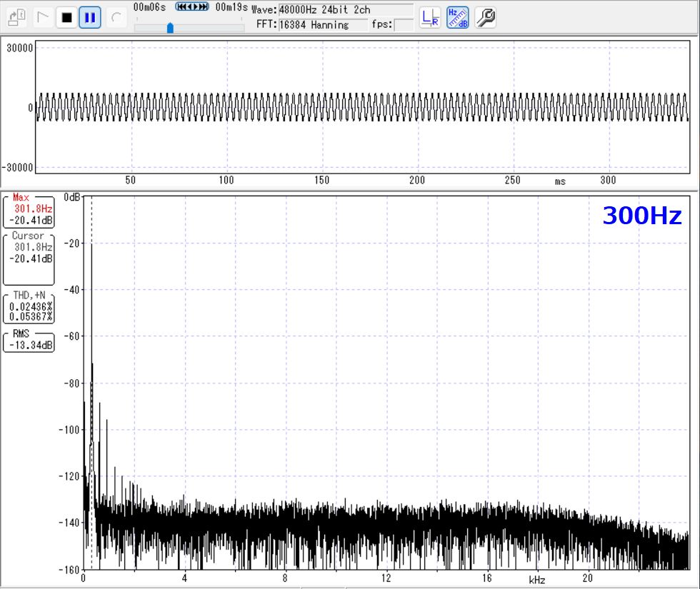700x589 pixels.
Task: Toggle the Hz/dB axis scale icon
Action: click(457, 17)
